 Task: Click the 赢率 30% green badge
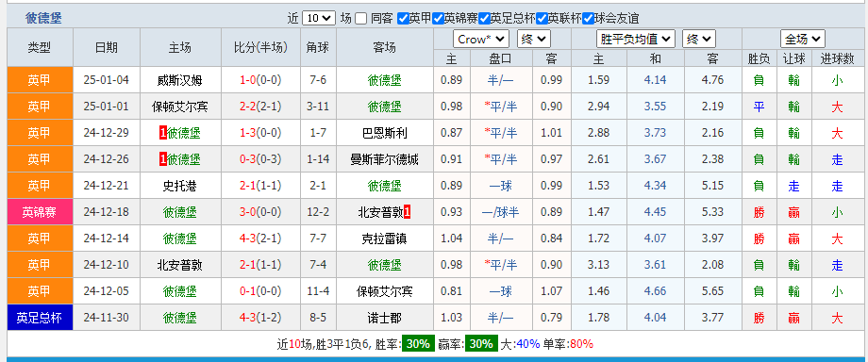coord(480,344)
